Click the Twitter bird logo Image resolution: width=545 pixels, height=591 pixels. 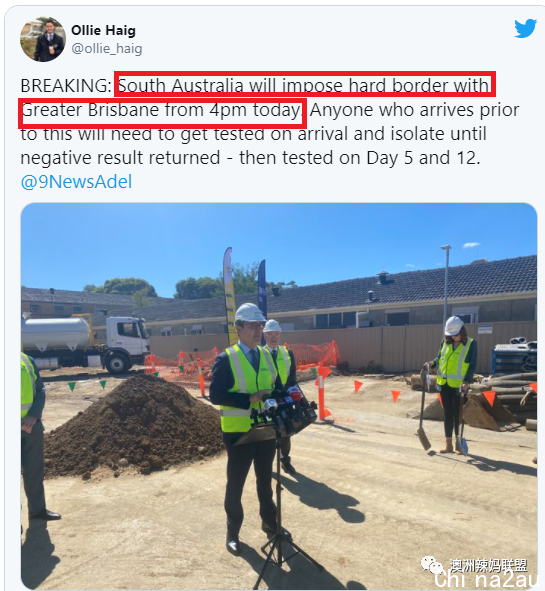525,28
